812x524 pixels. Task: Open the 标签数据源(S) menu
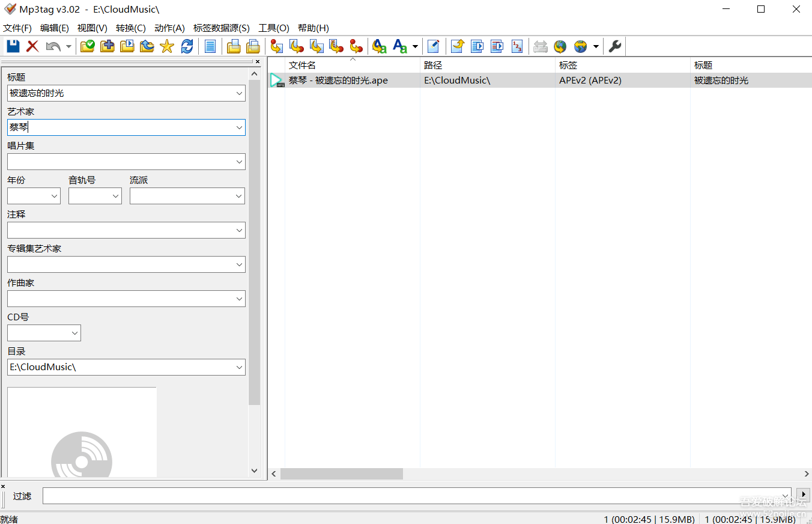click(222, 28)
